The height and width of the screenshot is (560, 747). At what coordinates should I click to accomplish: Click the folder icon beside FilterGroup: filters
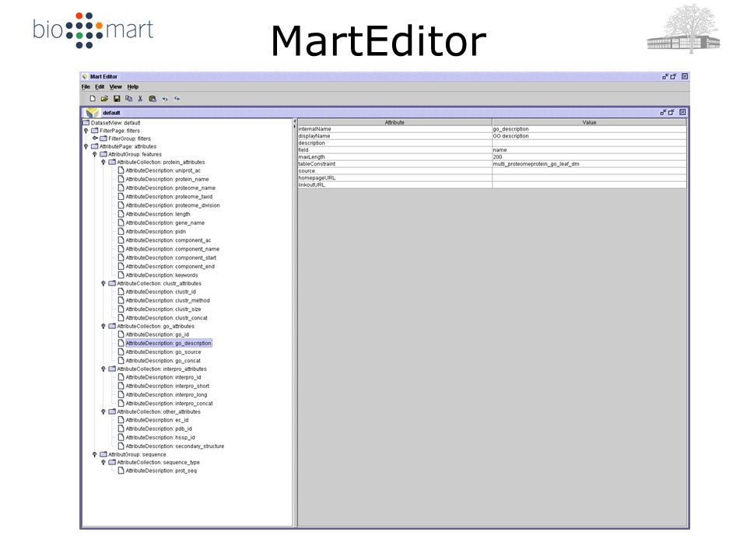coord(103,138)
